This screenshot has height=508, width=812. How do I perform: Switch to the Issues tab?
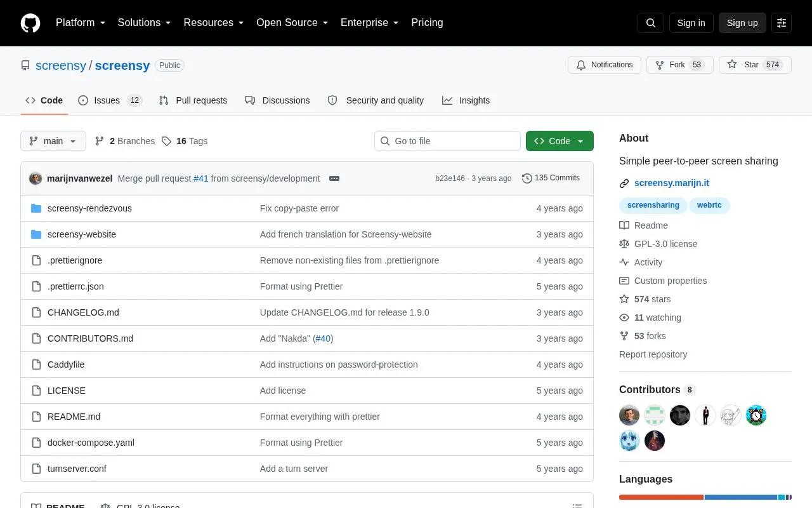[110, 100]
